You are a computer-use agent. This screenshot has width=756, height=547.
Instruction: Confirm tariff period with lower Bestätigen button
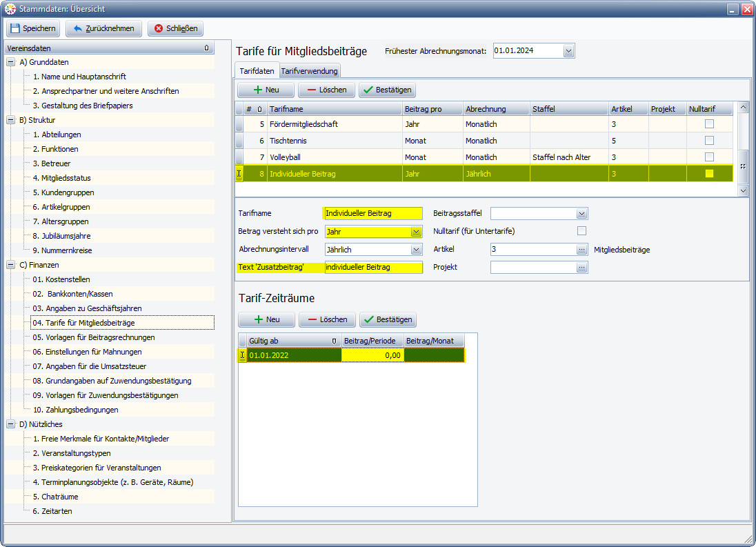pos(388,319)
